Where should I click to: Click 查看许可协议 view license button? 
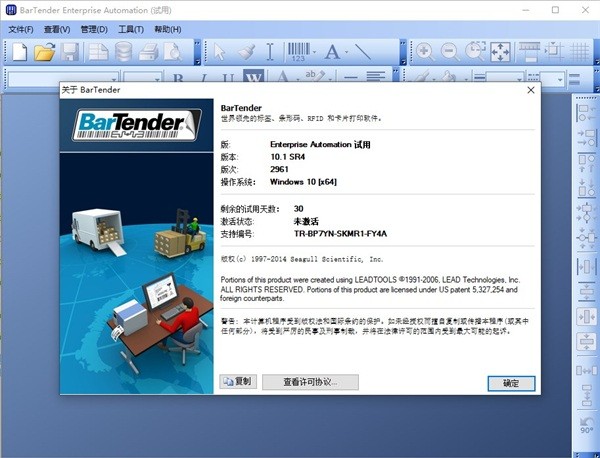[x=310, y=382]
